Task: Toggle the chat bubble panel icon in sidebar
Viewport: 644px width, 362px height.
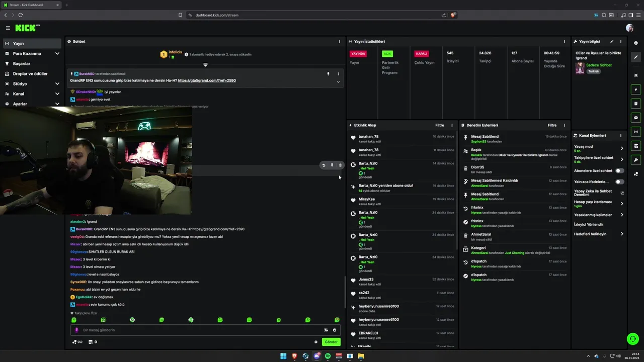Action: [636, 118]
